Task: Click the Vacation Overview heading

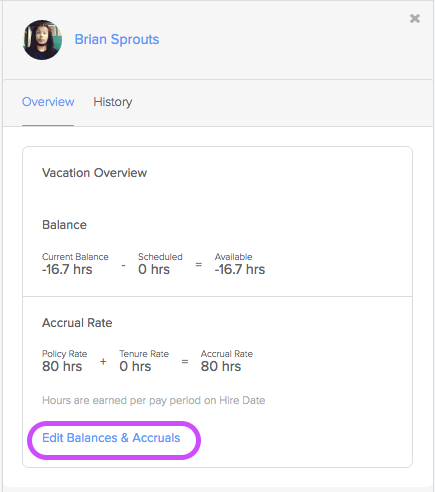Action: [94, 173]
